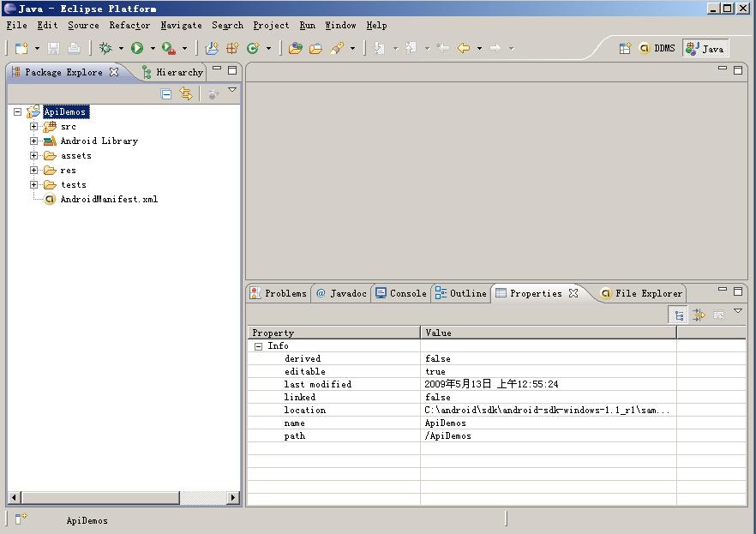
Task: Expand the assets folder node
Action: tap(33, 155)
